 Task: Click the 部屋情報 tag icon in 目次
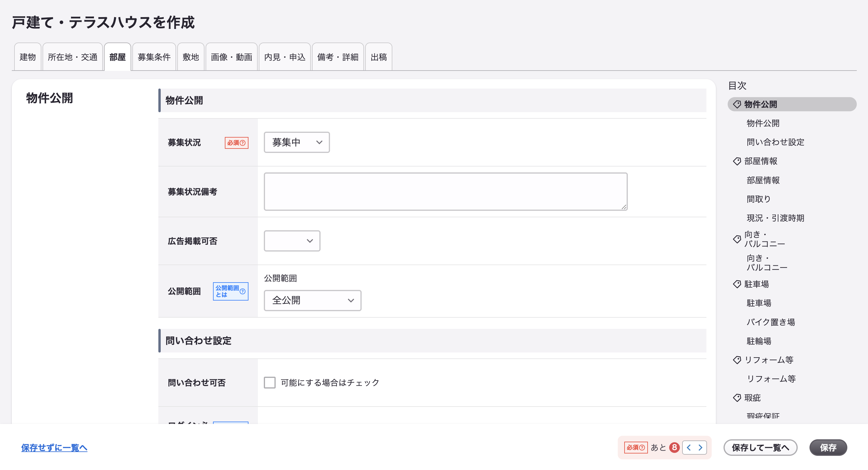pos(737,161)
